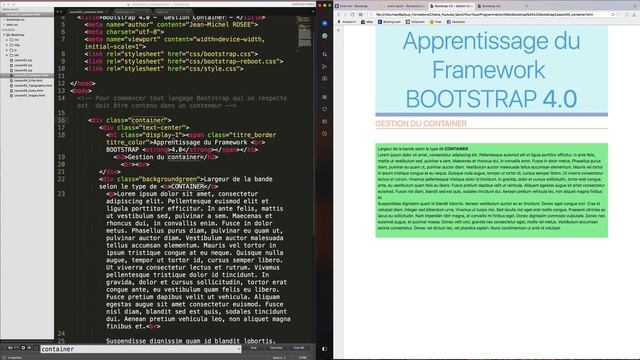Open Lesson05_Typographie.html in sidebar
The height and width of the screenshot is (360, 640).
(33, 85)
